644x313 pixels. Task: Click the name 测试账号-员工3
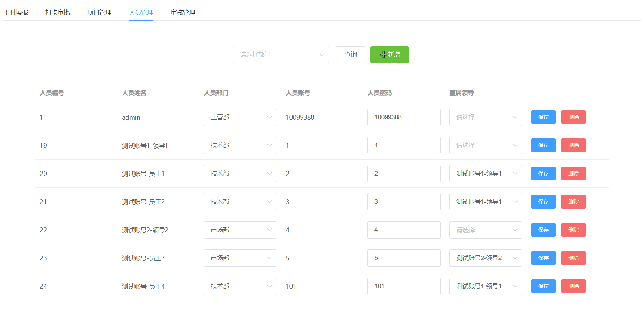(x=143, y=258)
